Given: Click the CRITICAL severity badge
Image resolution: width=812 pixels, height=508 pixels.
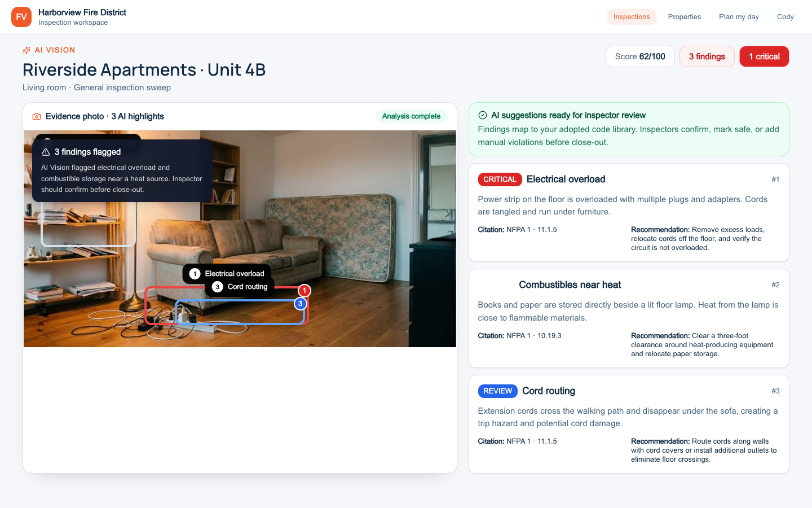Looking at the screenshot, I should [500, 179].
